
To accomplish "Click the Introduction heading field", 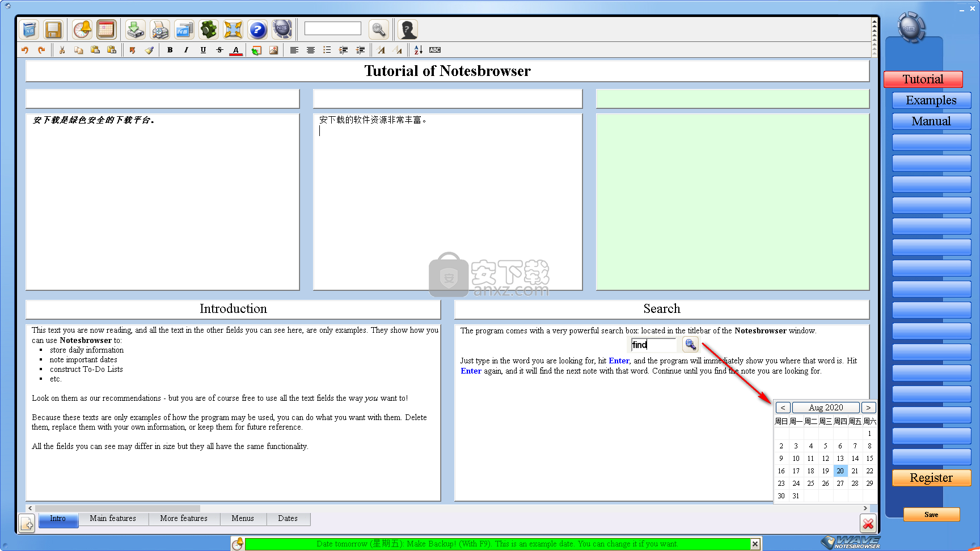I will click(x=233, y=309).
